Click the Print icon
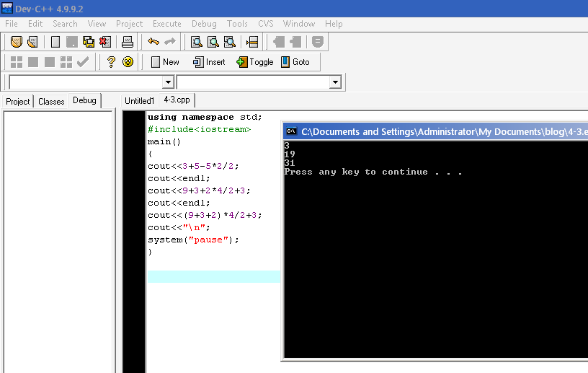The height and width of the screenshot is (373, 588). 128,42
